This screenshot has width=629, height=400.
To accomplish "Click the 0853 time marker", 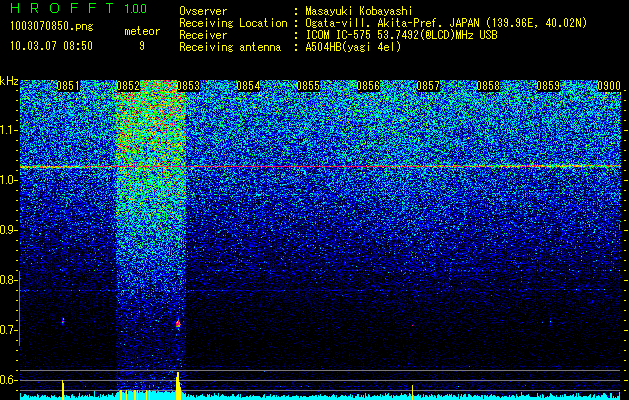I will pyautogui.click(x=188, y=86).
